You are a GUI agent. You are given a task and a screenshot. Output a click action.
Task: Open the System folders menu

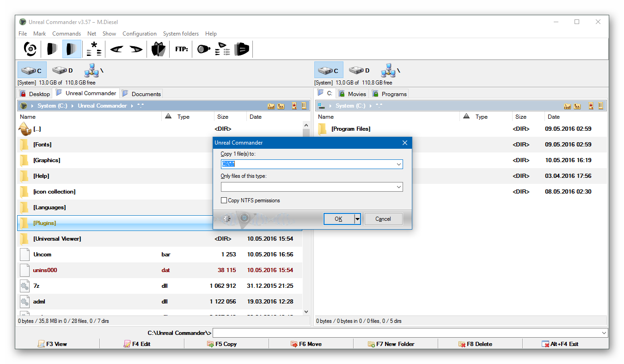click(x=181, y=34)
